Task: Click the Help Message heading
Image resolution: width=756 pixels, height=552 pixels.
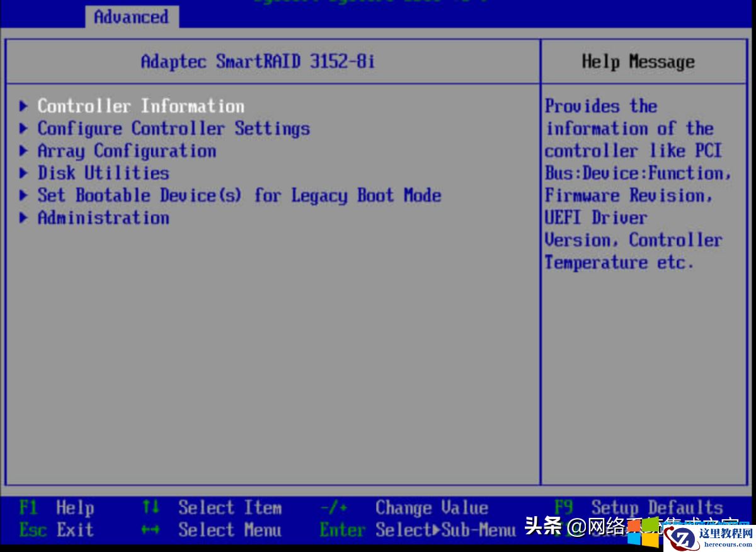Action: pos(638,62)
